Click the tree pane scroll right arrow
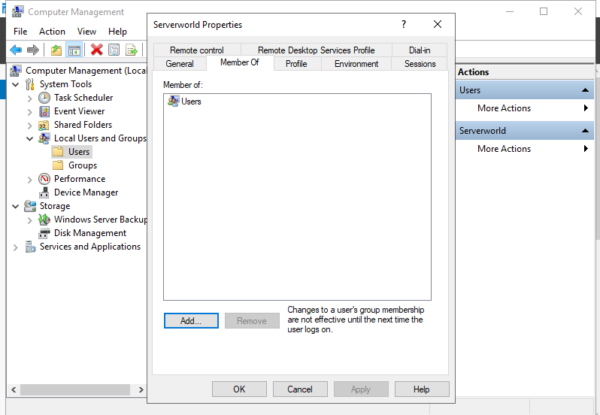 [x=141, y=389]
